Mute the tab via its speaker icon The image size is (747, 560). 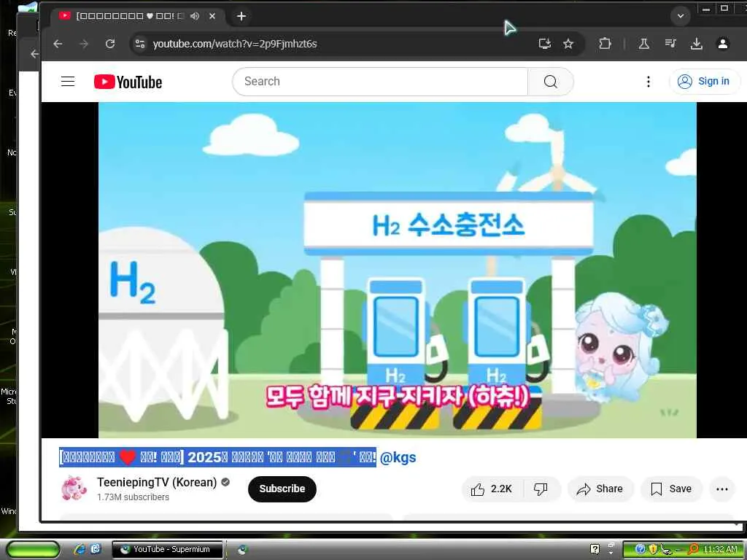tap(194, 16)
